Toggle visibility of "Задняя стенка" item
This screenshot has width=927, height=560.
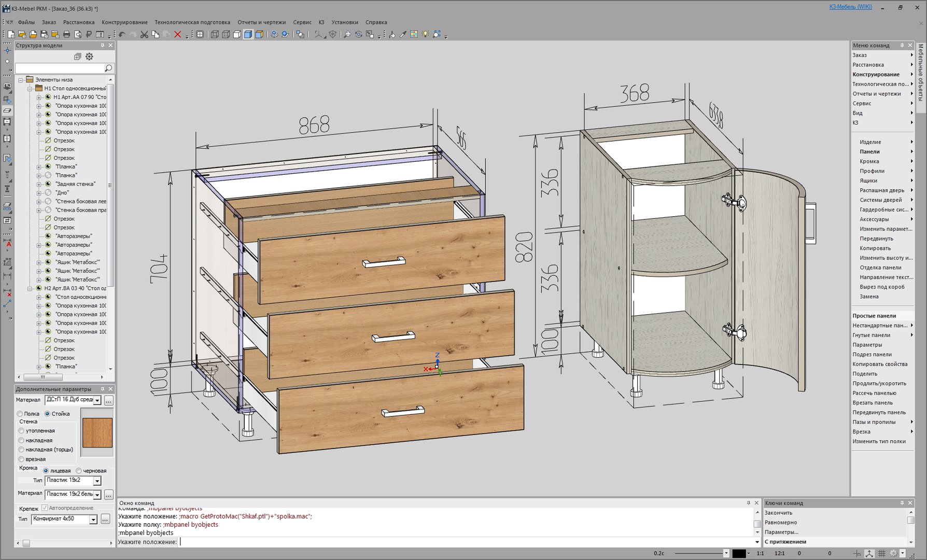click(x=48, y=184)
